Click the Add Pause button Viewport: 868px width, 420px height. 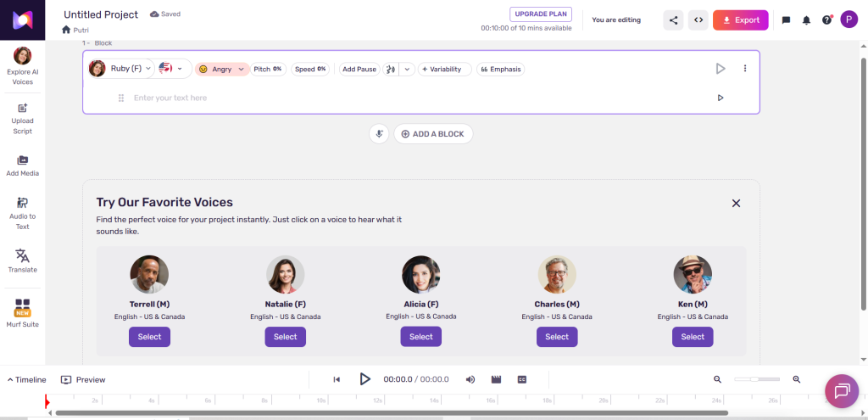tap(359, 70)
